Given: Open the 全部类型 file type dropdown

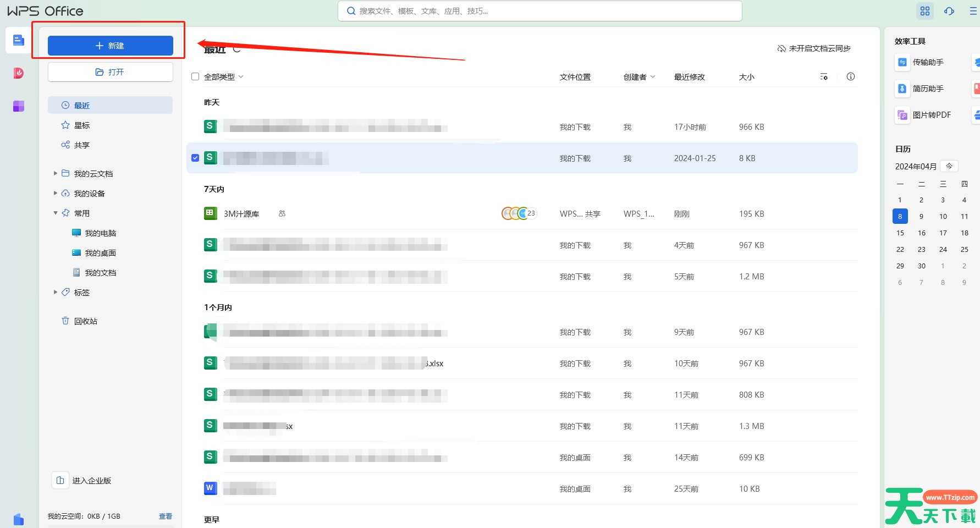Looking at the screenshot, I should (224, 77).
